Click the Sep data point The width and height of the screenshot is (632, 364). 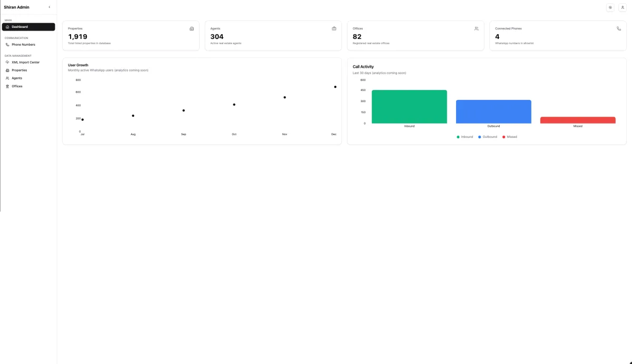pos(184,110)
